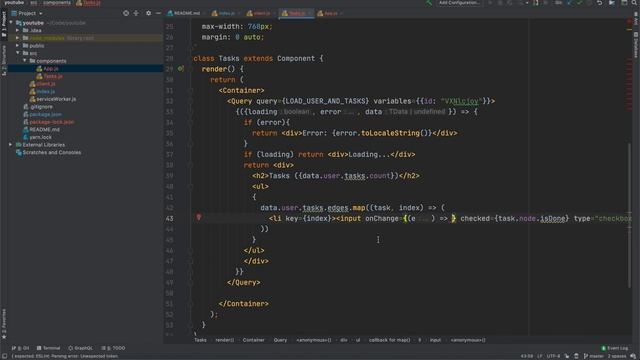Expand the public folder
The image size is (640, 360).
[x=18, y=46]
